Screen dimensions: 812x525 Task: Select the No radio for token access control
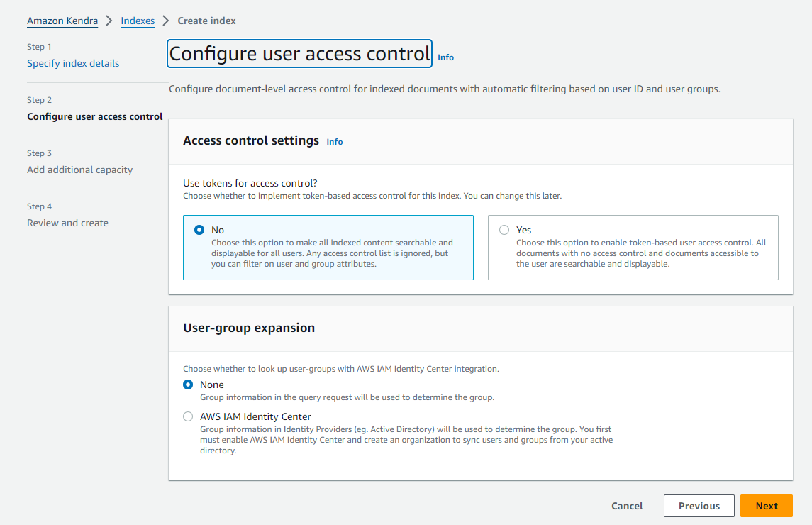point(199,230)
